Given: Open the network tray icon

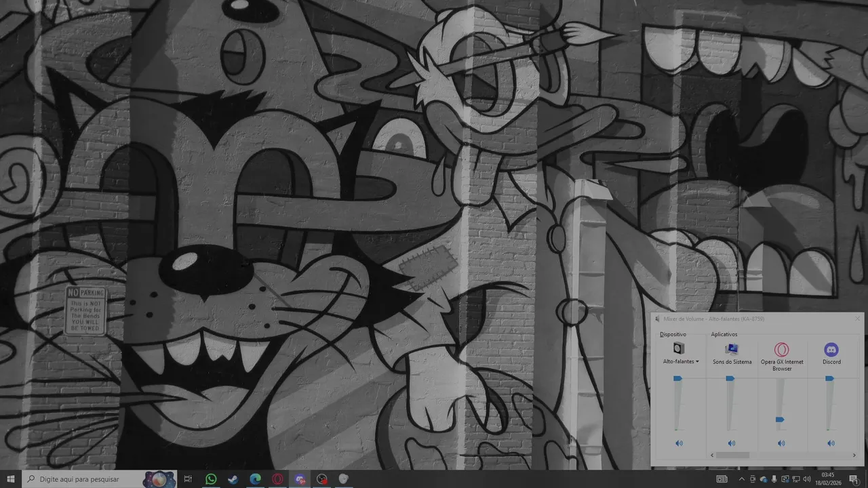Looking at the screenshot, I should 796,479.
